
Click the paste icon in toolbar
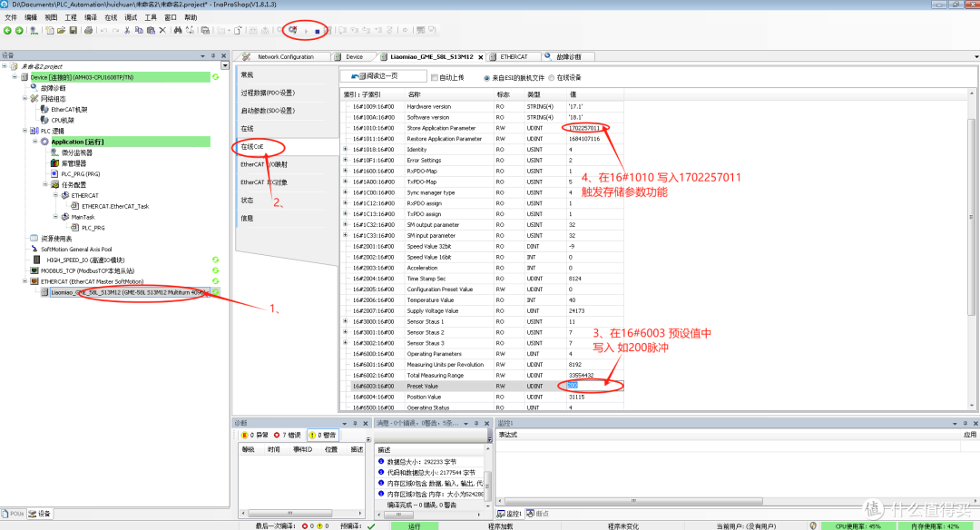(151, 30)
